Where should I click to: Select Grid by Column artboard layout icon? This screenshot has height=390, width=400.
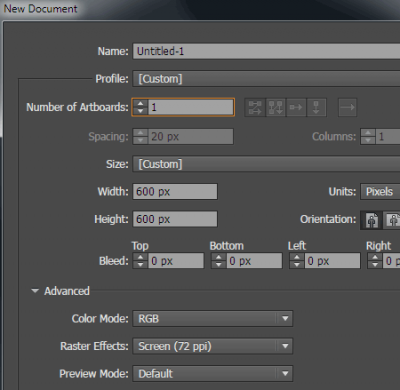pos(276,107)
